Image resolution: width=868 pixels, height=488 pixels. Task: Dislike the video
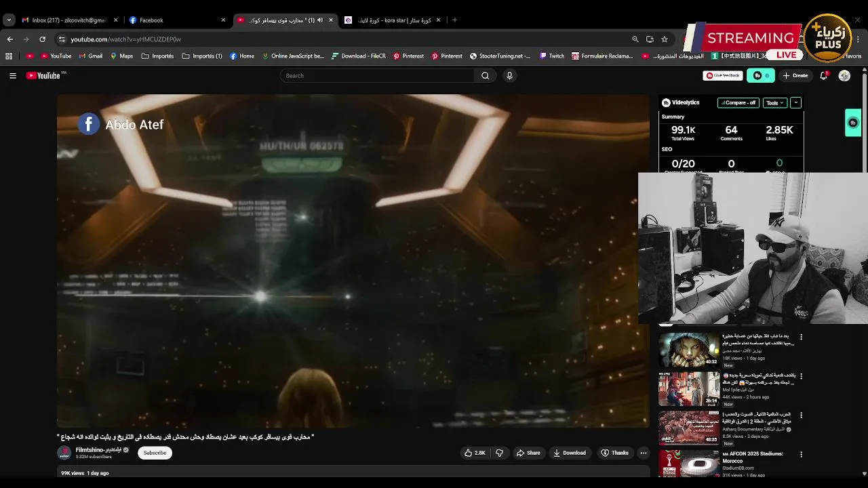click(500, 453)
